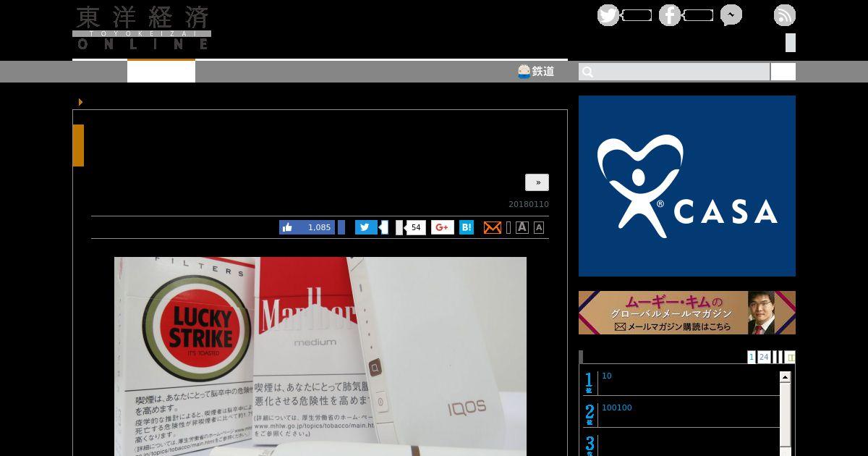Open the Facebook icon in header

(670, 15)
